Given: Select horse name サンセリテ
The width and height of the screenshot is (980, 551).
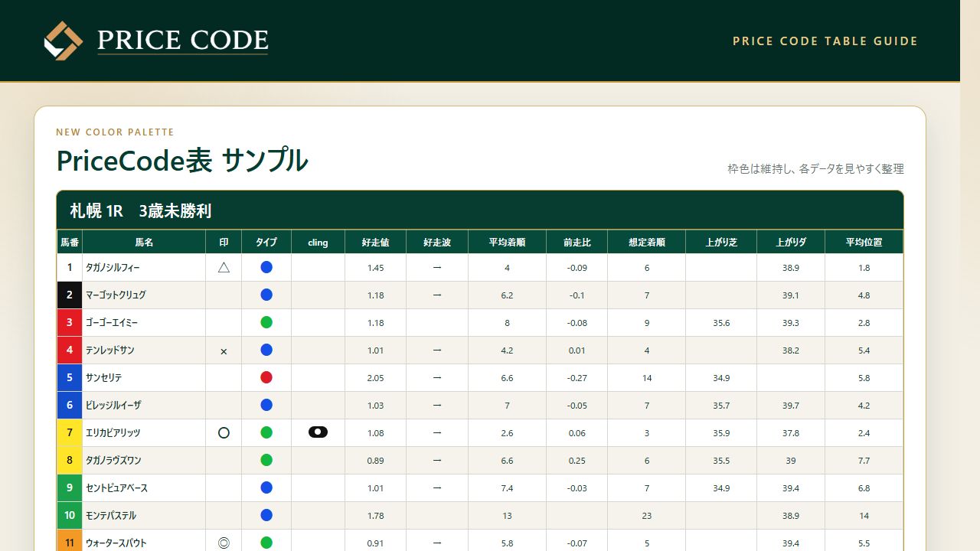Looking at the screenshot, I should click(x=104, y=378).
